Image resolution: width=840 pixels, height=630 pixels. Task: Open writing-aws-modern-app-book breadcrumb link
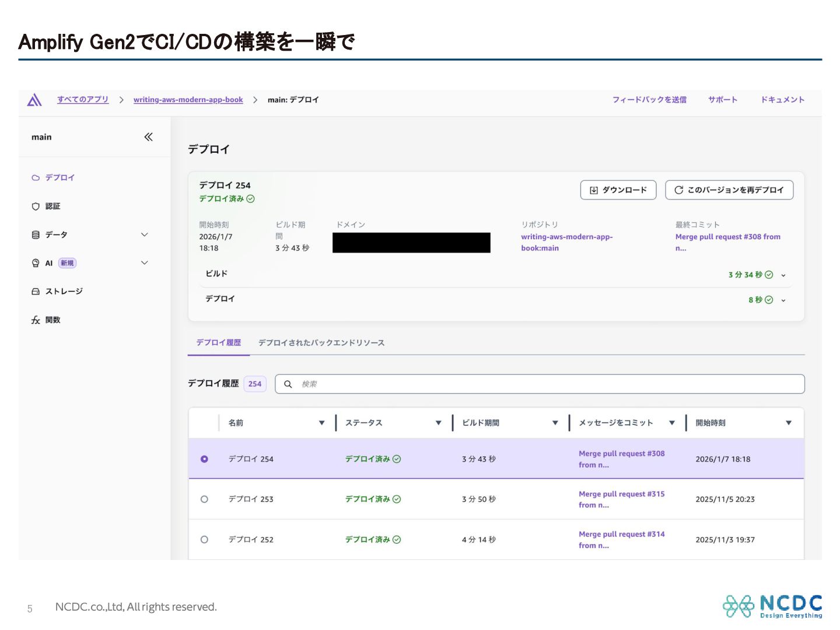[188, 100]
